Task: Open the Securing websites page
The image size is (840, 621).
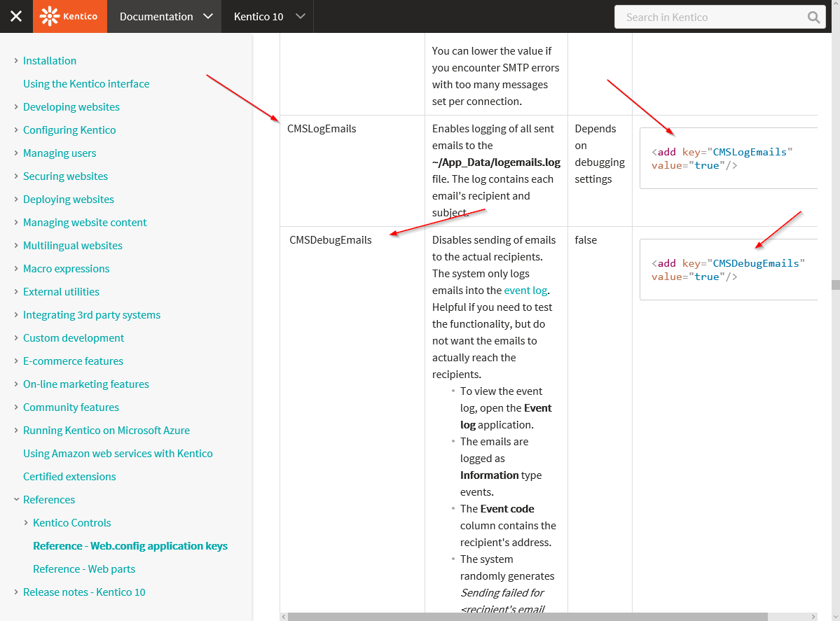Action: pyautogui.click(x=65, y=176)
